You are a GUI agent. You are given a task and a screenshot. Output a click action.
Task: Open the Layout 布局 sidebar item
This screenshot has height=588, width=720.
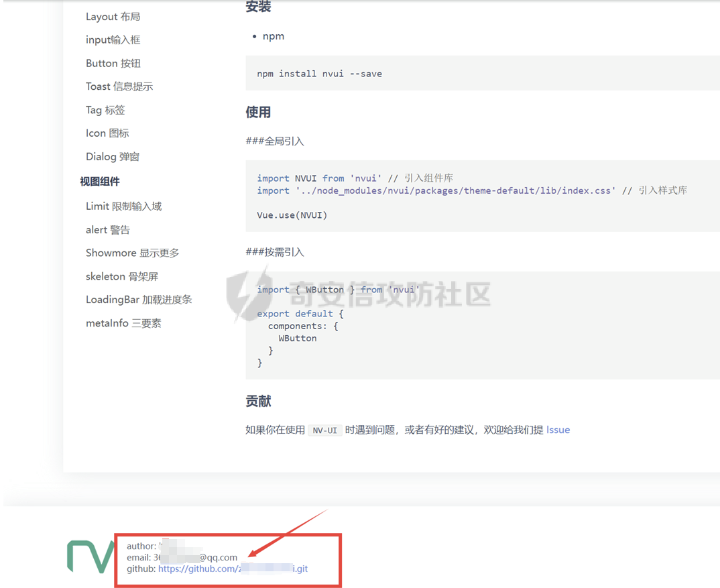tap(113, 17)
